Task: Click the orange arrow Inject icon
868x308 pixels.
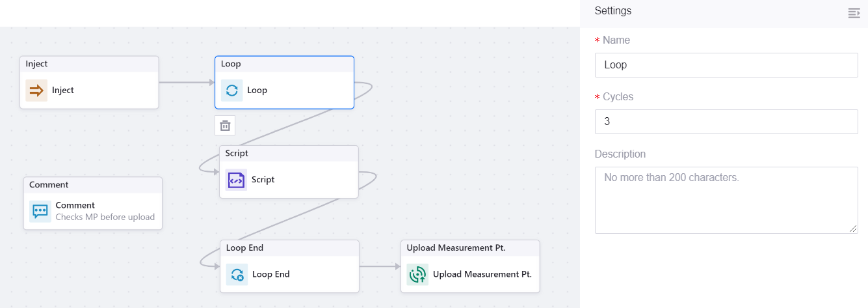Action: pos(36,91)
